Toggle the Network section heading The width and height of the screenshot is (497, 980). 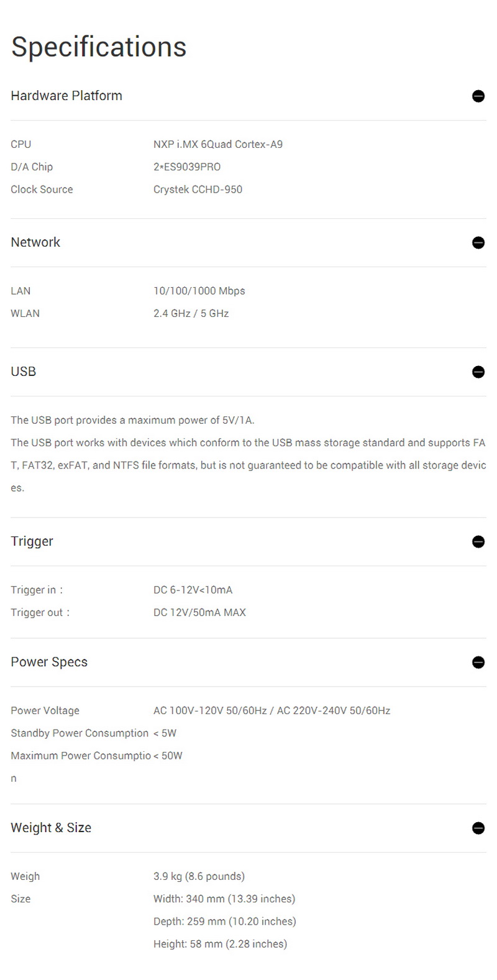(35, 242)
